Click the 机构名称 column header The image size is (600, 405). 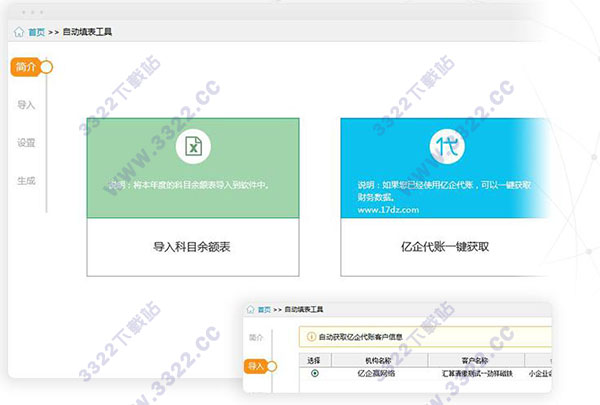click(x=378, y=360)
